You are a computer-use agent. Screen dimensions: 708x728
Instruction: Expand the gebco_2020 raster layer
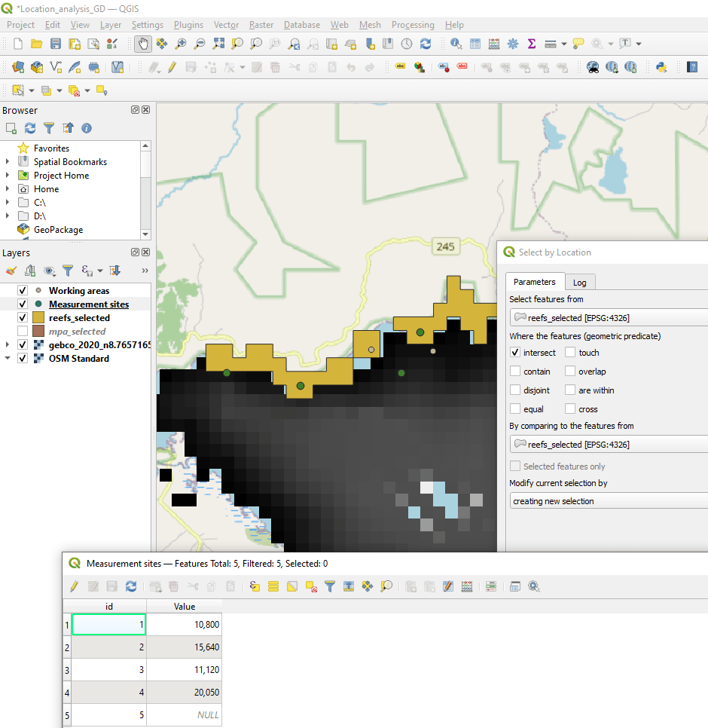tap(8, 345)
